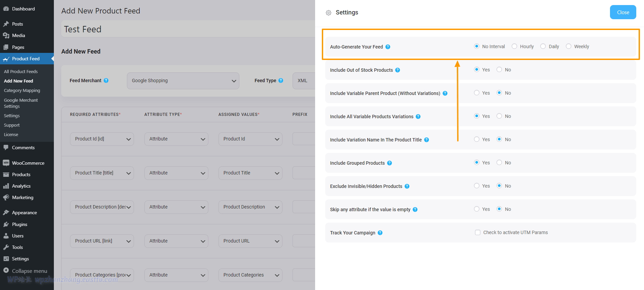This screenshot has width=644, height=290.
Task: Check the activate UTM Params checkbox
Action: click(477, 232)
